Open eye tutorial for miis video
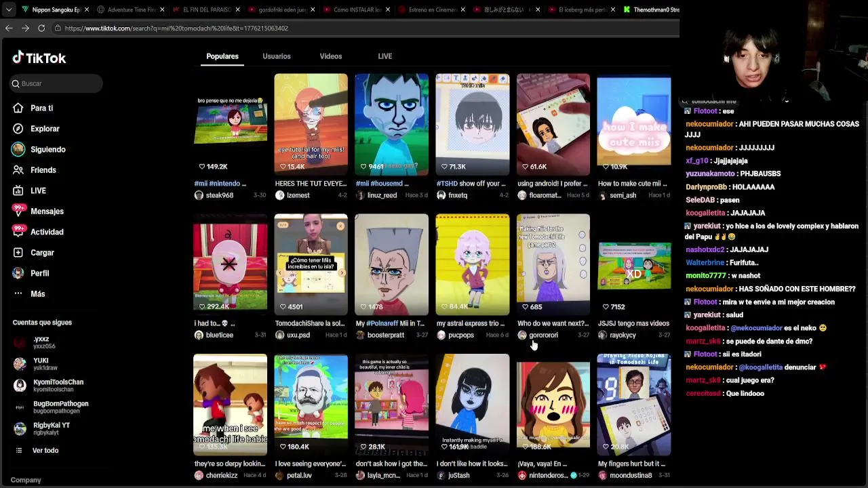Image resolution: width=868 pixels, height=488 pixels. click(311, 124)
